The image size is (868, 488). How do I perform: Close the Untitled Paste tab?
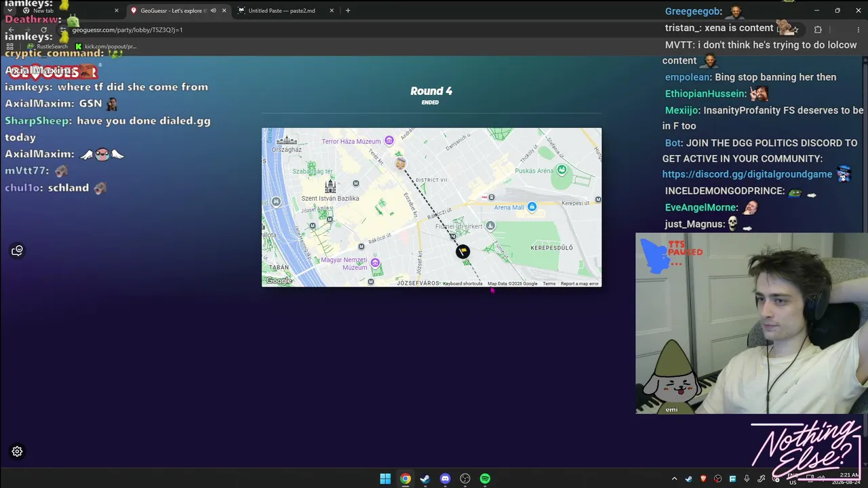332,10
